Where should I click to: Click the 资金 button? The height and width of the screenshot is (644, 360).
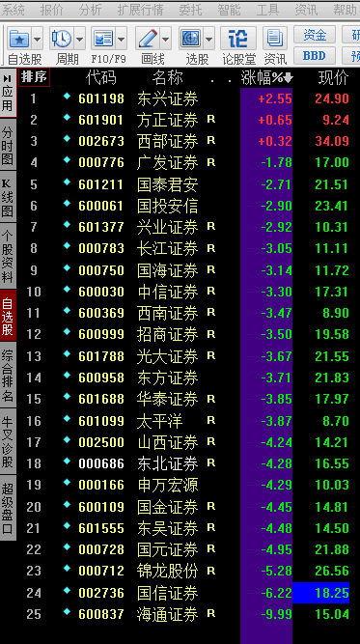click(315, 35)
